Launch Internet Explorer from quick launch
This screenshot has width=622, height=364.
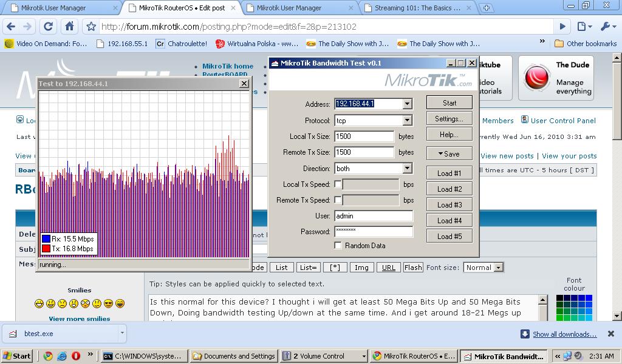click(x=62, y=356)
